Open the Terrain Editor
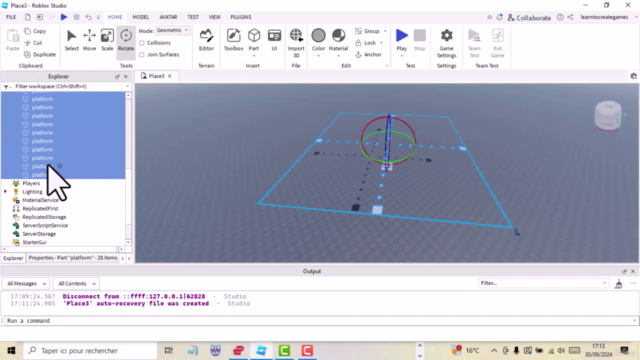The width and height of the screenshot is (640, 360). coord(206,40)
